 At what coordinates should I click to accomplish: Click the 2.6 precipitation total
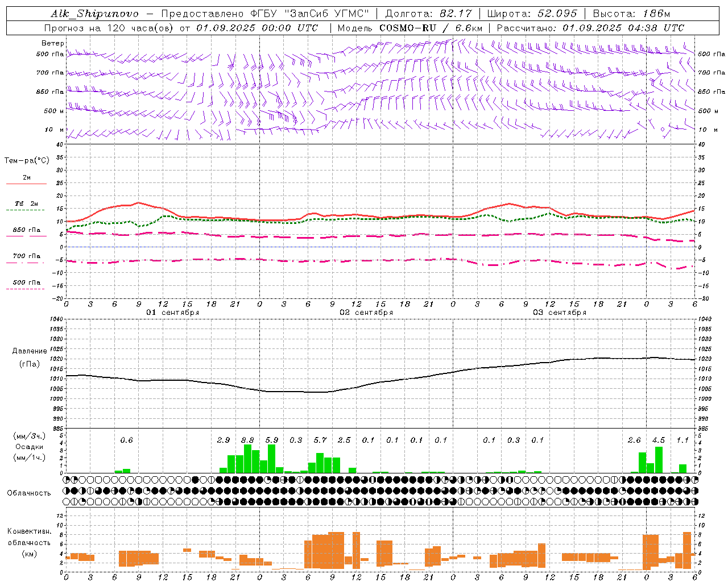(634, 440)
